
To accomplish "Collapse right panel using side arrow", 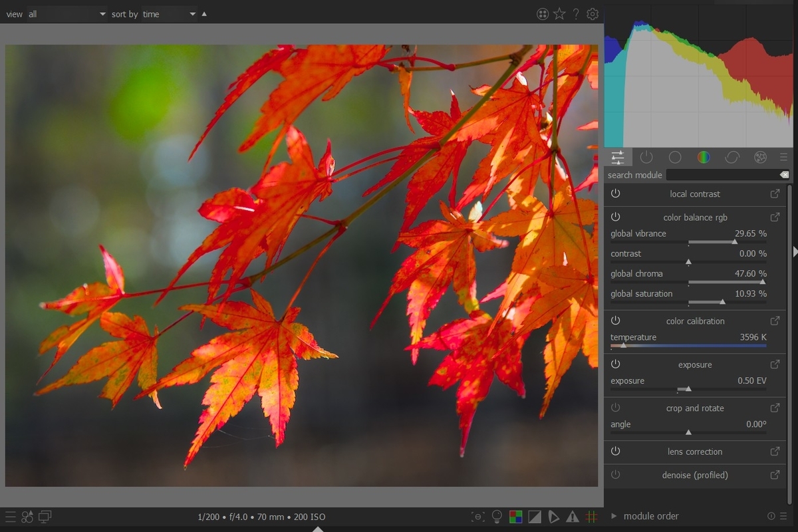I will (x=795, y=251).
